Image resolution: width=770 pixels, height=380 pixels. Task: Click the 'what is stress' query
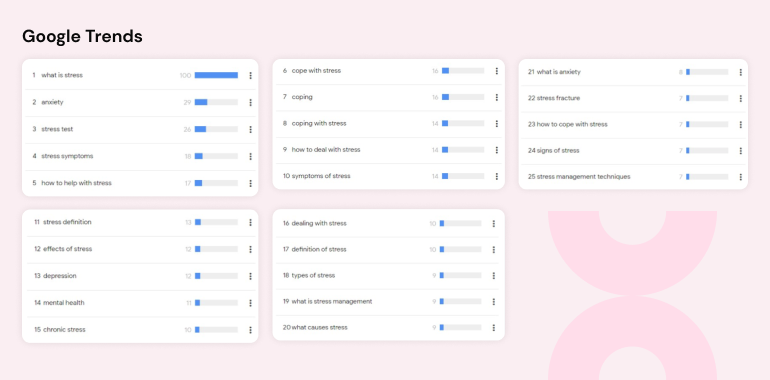pos(62,75)
